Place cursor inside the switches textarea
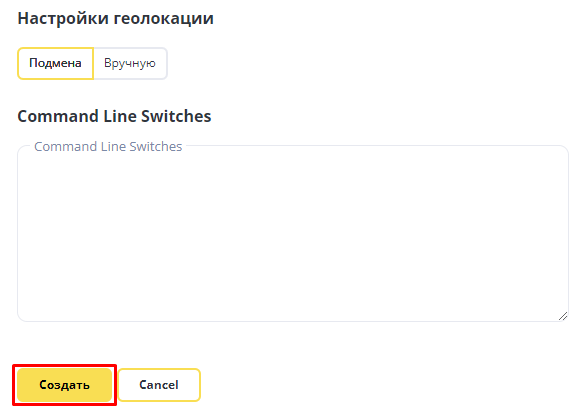The height and width of the screenshot is (418, 580). [x=293, y=233]
